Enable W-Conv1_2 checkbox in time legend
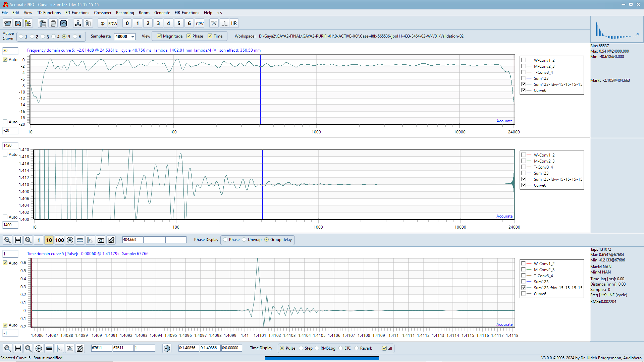This screenshot has height=362, width=644. pyautogui.click(x=523, y=263)
